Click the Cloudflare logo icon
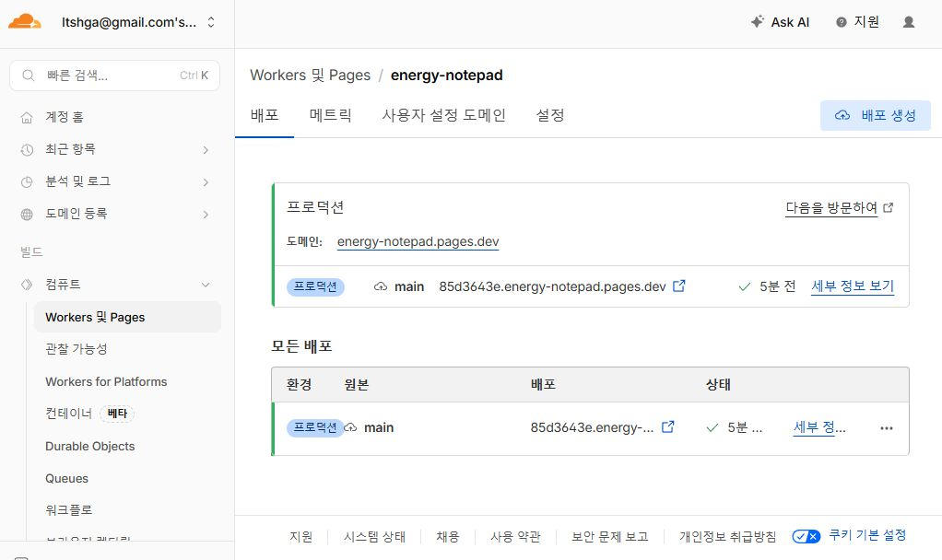Screen dimensions: 942x560 pyautogui.click(x=24, y=22)
